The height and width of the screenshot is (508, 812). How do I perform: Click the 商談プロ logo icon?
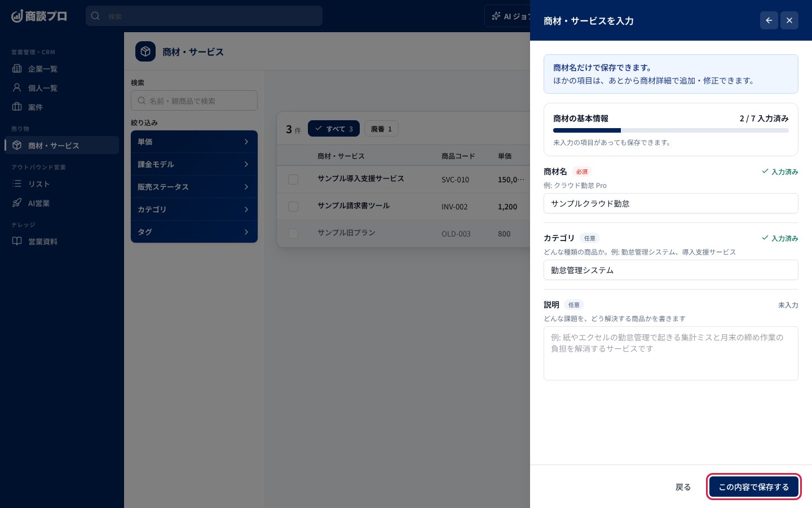click(x=17, y=16)
